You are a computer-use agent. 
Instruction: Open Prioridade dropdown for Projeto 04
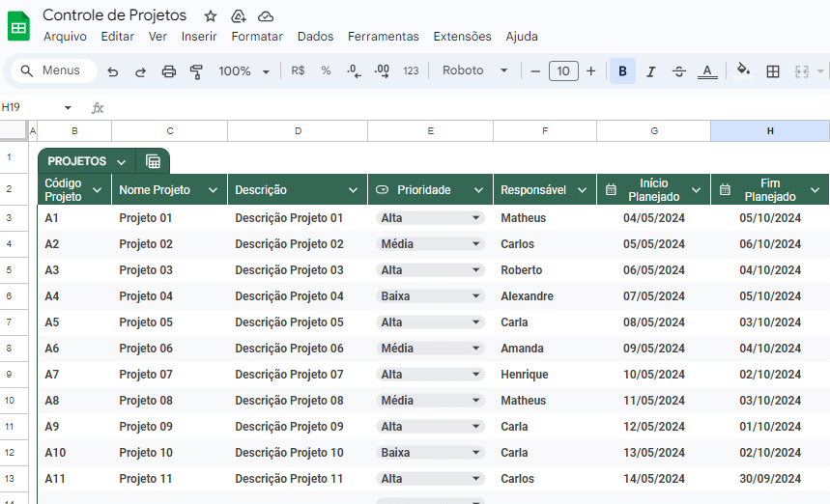[x=430, y=296]
